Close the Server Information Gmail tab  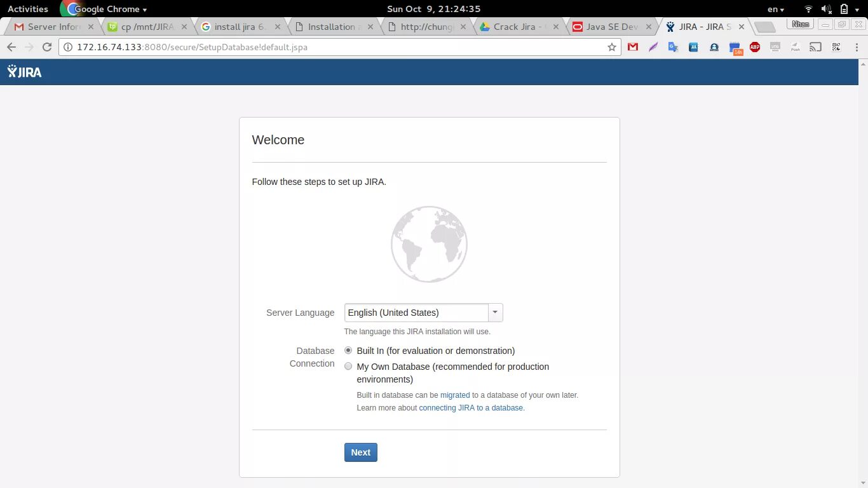(x=91, y=27)
